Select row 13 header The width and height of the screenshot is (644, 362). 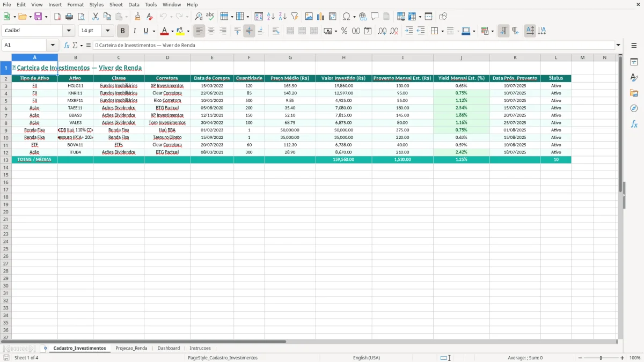click(6, 160)
